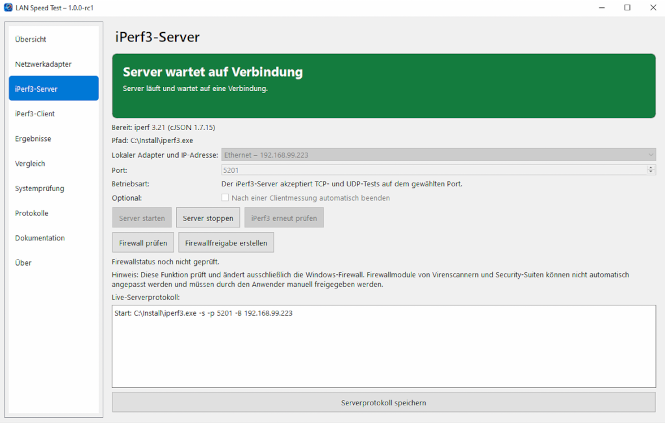The image size is (665, 423).
Task: Show the Protokolle page
Action: (x=53, y=213)
